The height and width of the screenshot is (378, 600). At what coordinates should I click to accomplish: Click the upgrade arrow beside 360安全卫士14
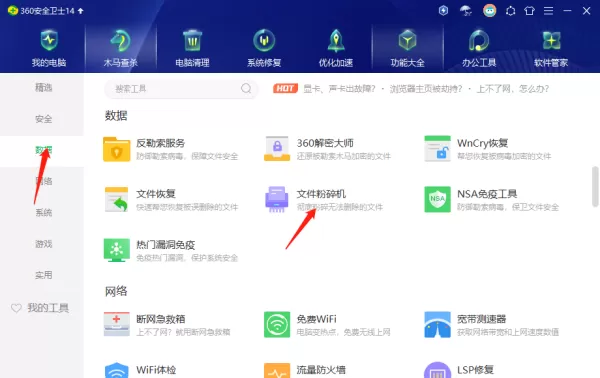80,11
